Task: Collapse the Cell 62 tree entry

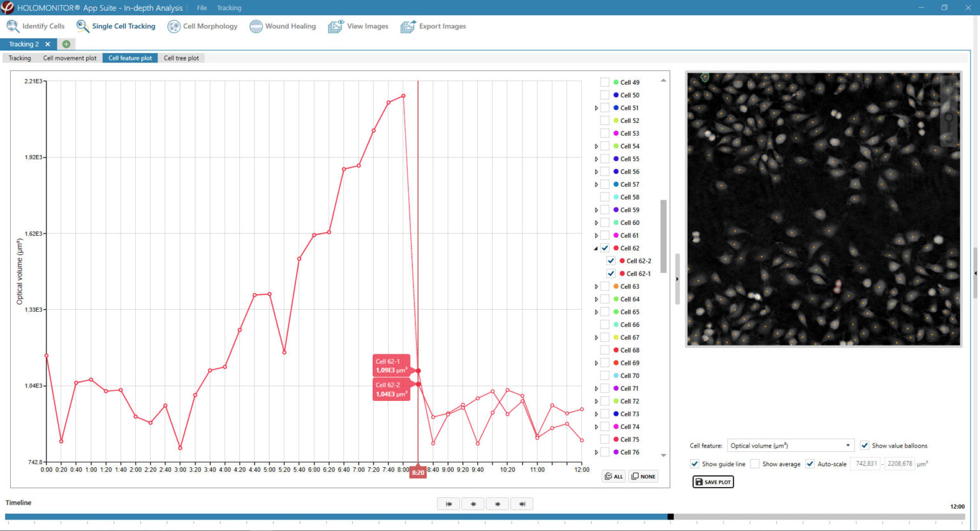Action: (x=595, y=247)
